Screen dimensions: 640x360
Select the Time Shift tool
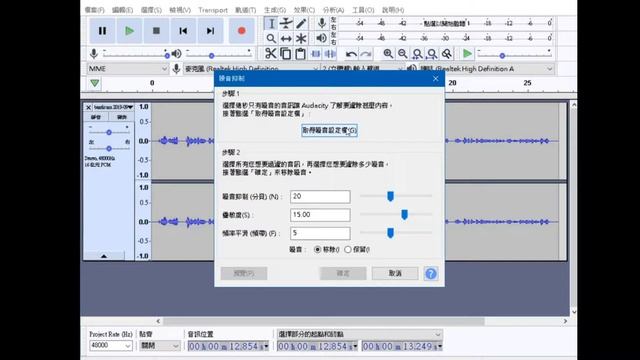tap(286, 39)
